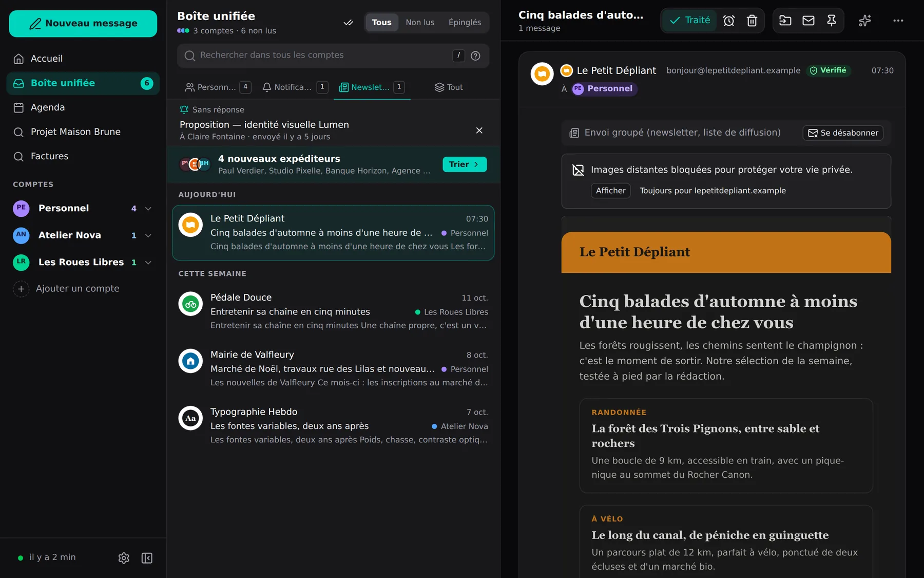Switch to the Notifications category tab

click(x=295, y=87)
